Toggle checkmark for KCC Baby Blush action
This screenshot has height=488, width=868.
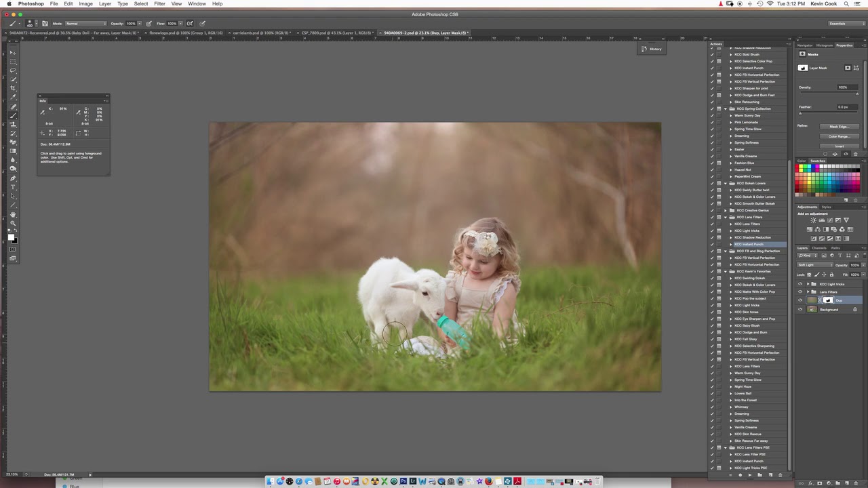point(712,325)
